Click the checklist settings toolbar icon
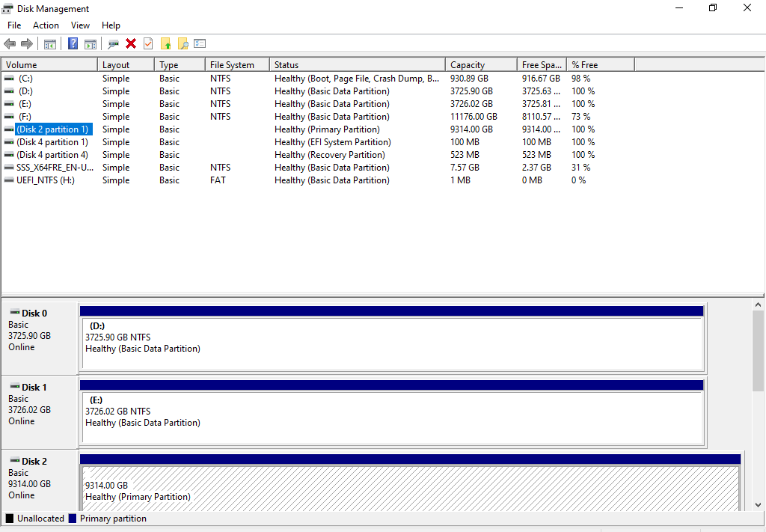 [x=200, y=43]
